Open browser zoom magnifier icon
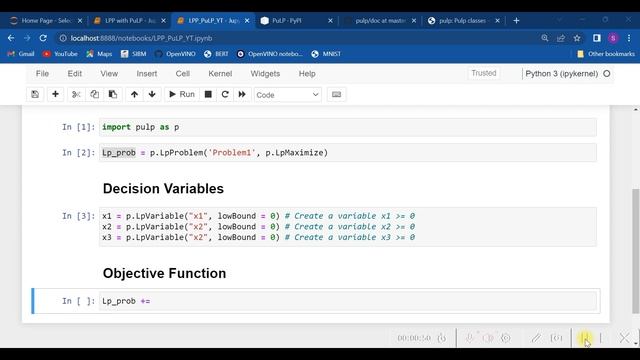 pyautogui.click(x=545, y=38)
